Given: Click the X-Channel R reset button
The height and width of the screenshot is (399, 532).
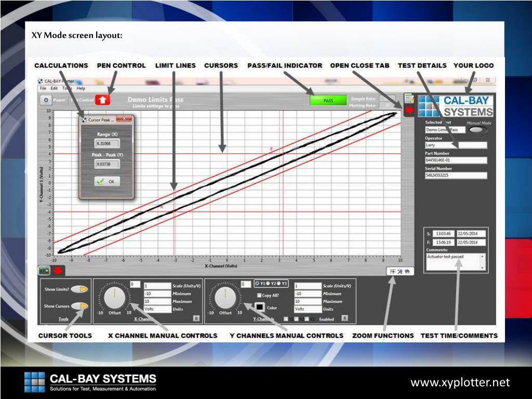Looking at the screenshot, I should point(196,318).
